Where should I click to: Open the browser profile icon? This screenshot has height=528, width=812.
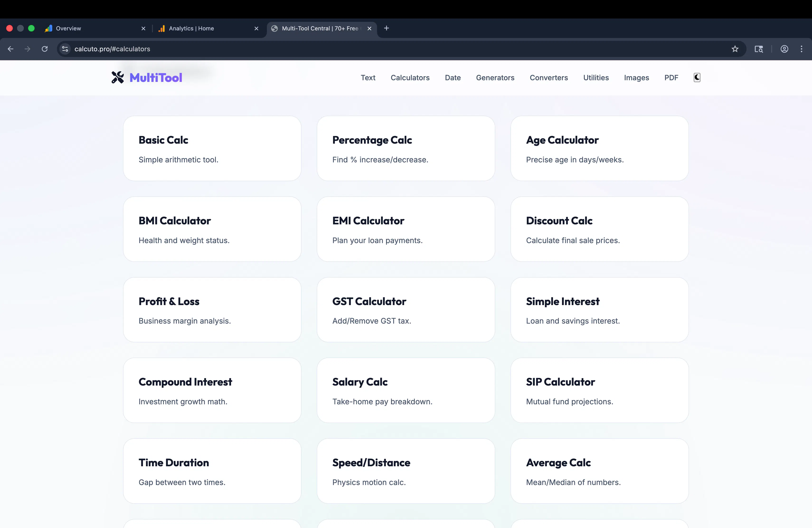[x=784, y=49]
